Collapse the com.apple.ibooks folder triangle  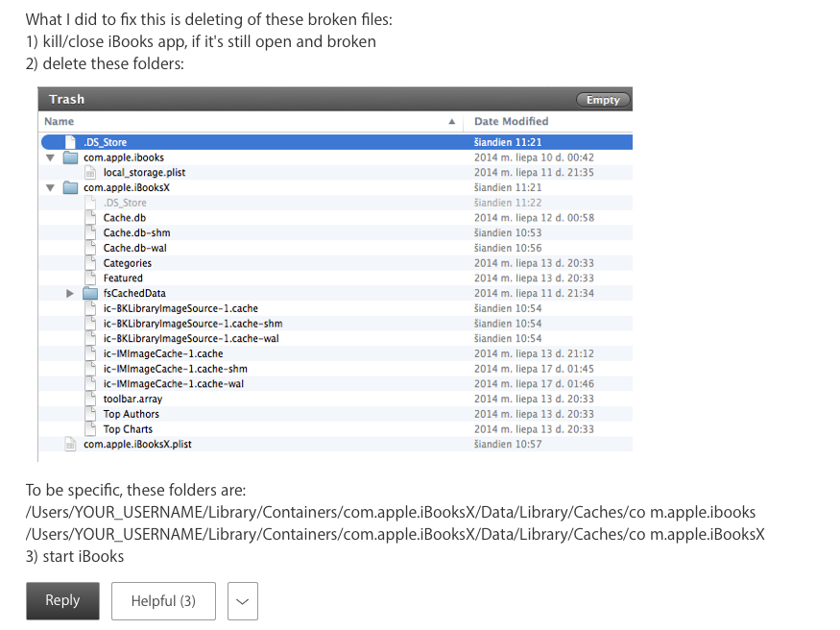(x=50, y=157)
